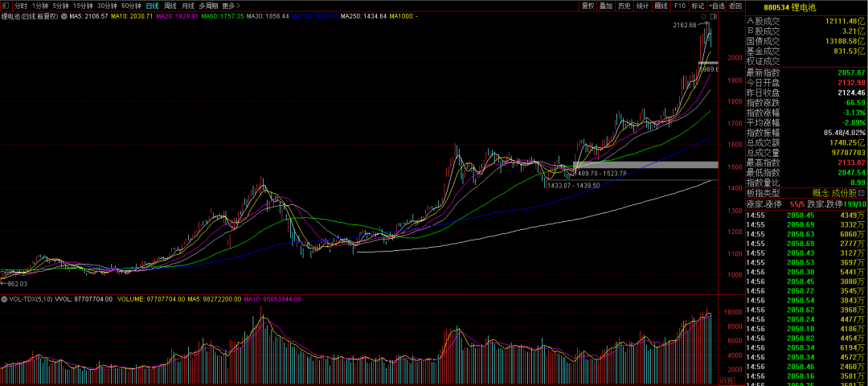This screenshot has width=868, height=386.
Task: Switch to 日线 daily chart period
Action: click(x=152, y=6)
